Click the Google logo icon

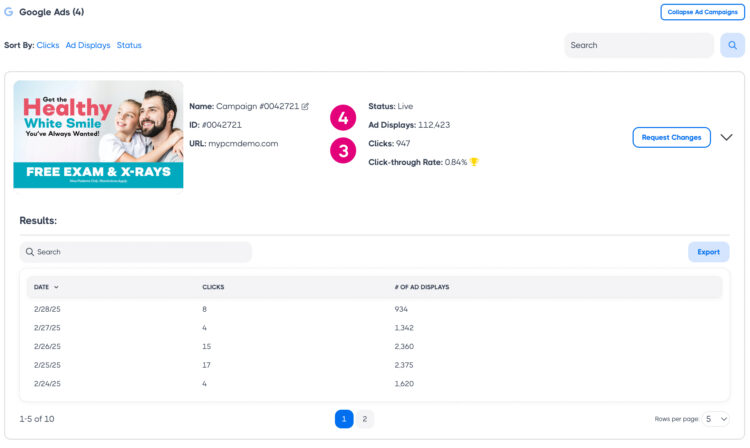(9, 12)
